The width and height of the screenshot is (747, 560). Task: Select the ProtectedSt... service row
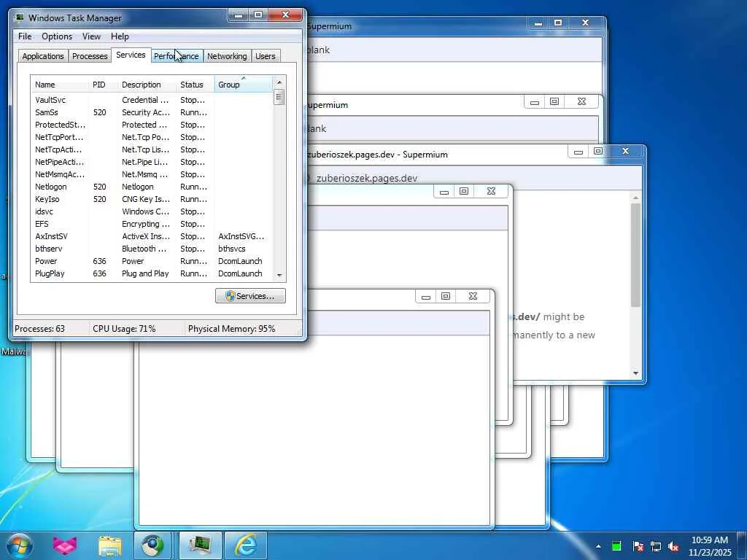pyautogui.click(x=152, y=125)
